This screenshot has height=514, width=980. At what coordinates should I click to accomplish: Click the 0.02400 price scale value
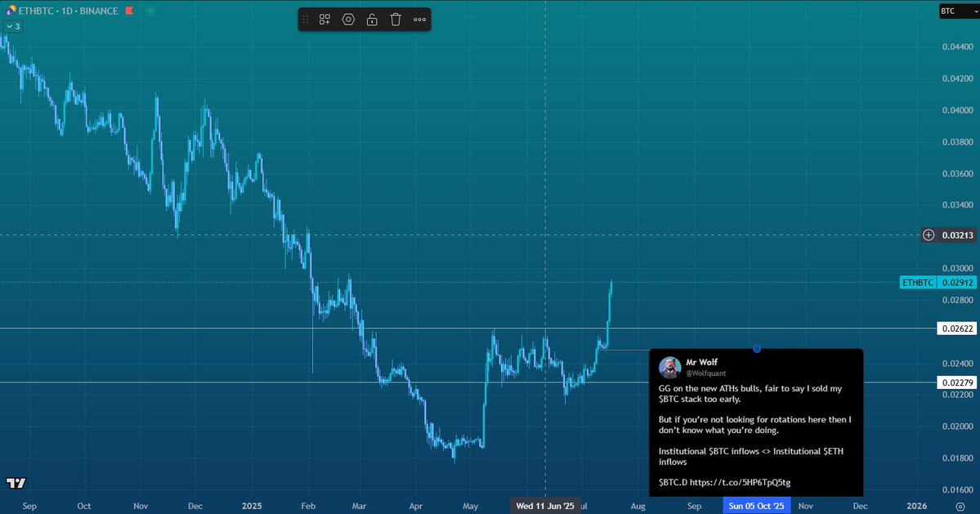point(957,364)
